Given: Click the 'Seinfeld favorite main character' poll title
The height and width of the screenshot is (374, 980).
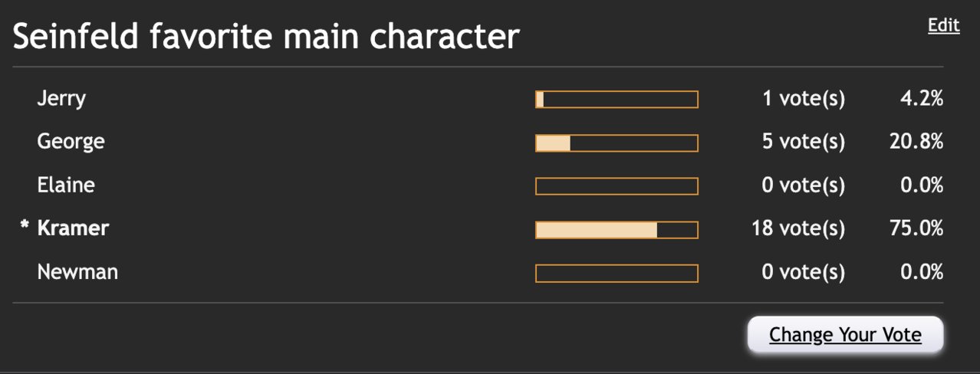Looking at the screenshot, I should (x=266, y=37).
